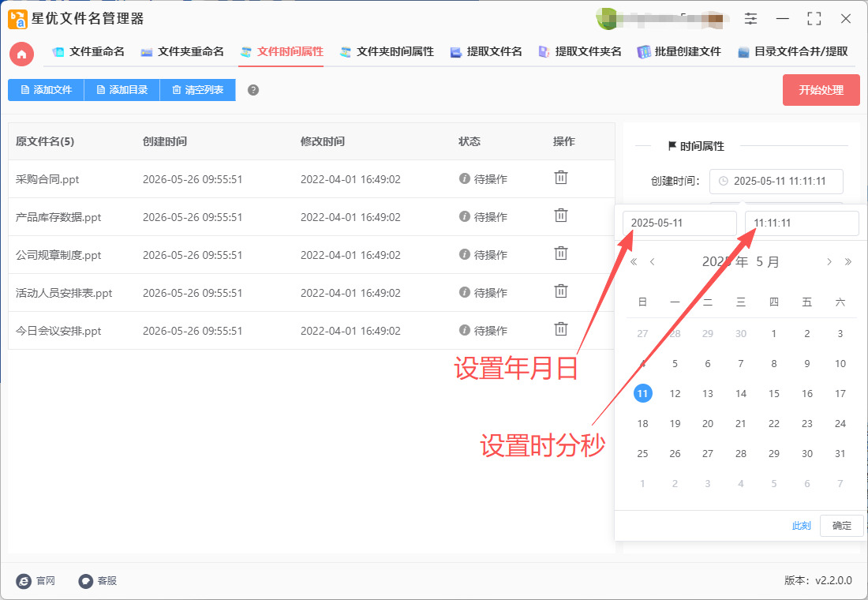Screen dimensions: 868x600
Task: Start processing with 开始处理 button
Action: pos(821,90)
